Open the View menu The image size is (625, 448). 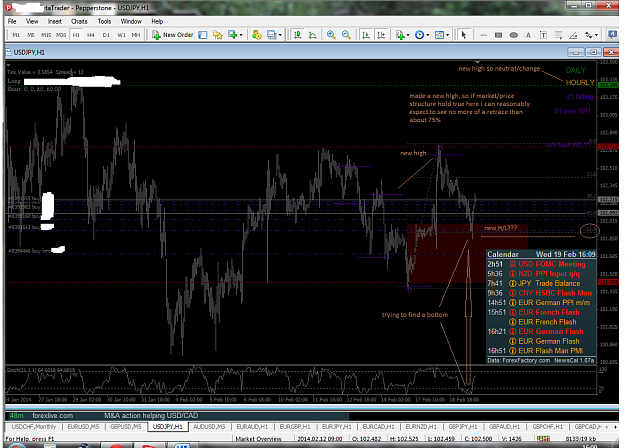32,22
